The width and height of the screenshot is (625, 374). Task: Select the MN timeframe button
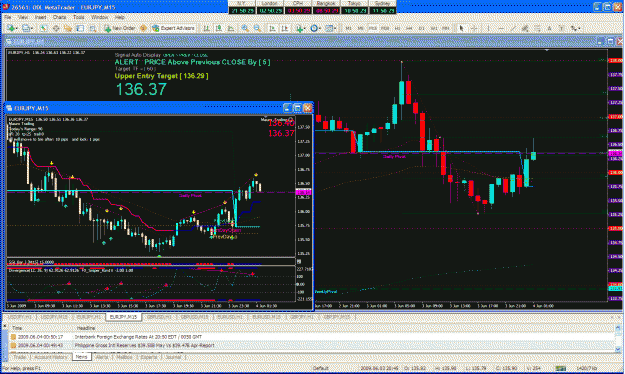[446, 28]
